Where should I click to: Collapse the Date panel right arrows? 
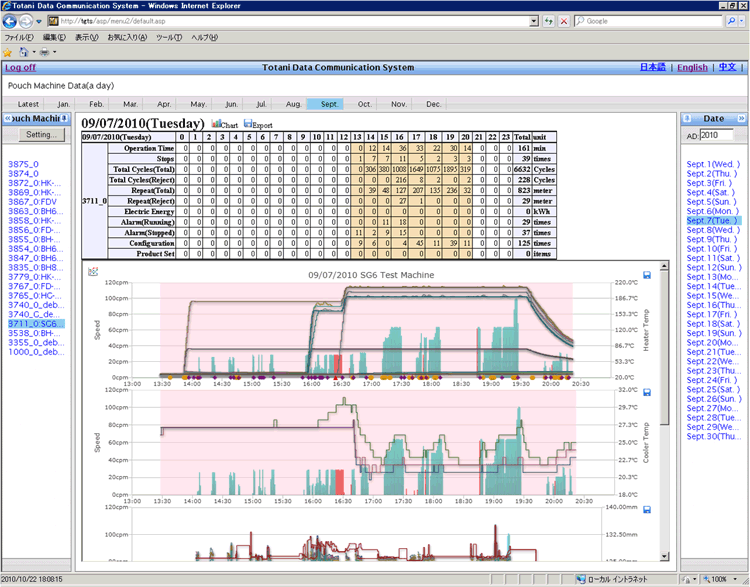point(741,118)
